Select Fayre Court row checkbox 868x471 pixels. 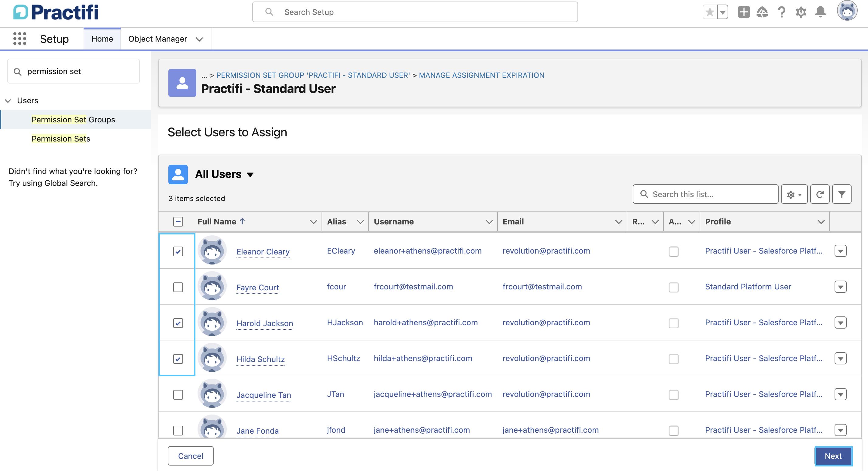[x=178, y=287]
